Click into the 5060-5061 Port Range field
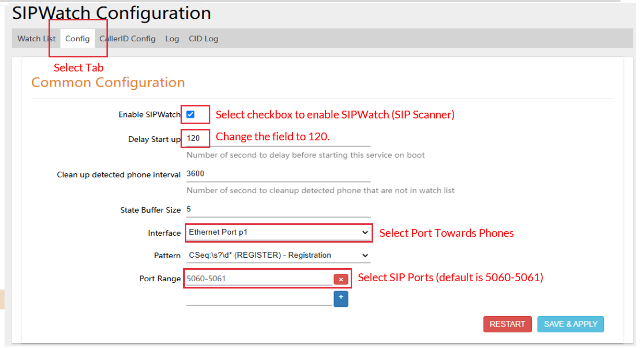644x348 pixels. [258, 279]
